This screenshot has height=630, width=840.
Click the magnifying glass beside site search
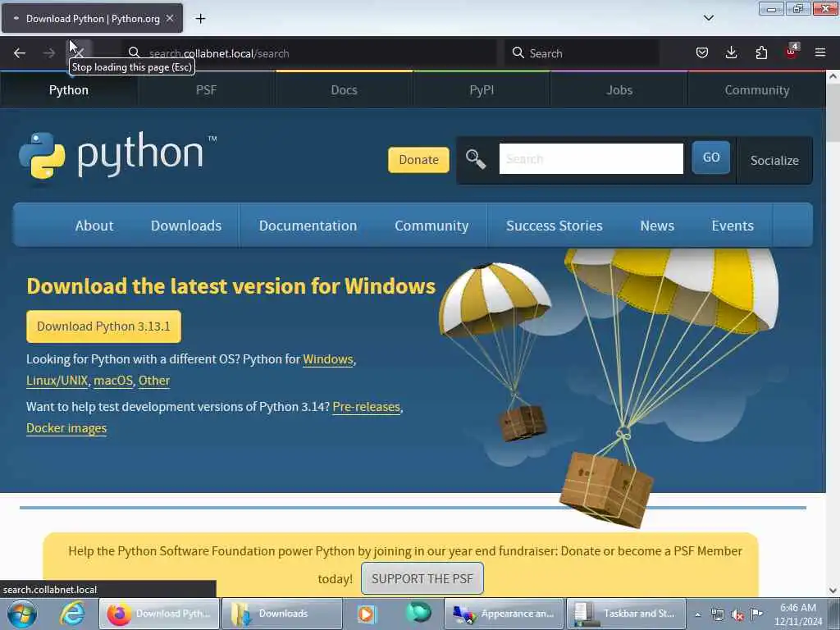point(475,159)
